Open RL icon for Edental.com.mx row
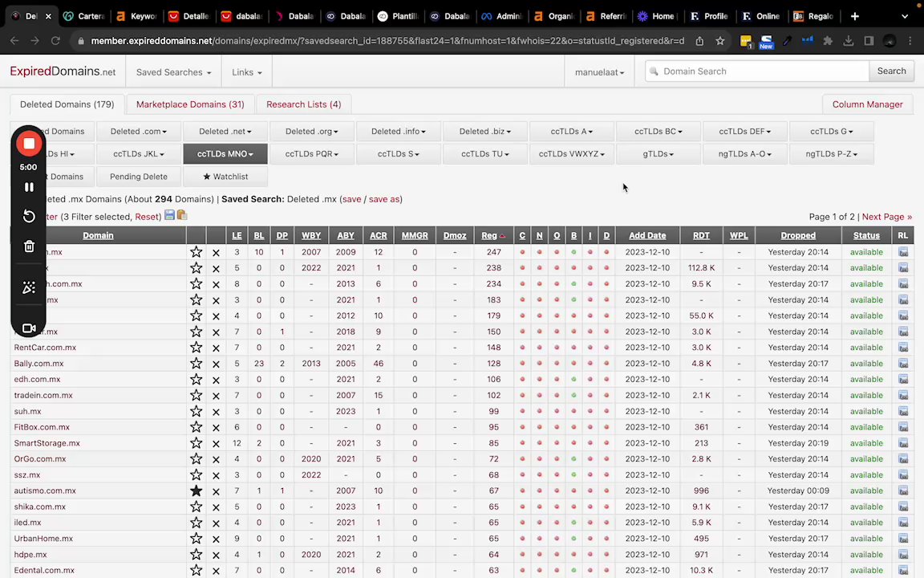The image size is (924, 578). point(903,570)
